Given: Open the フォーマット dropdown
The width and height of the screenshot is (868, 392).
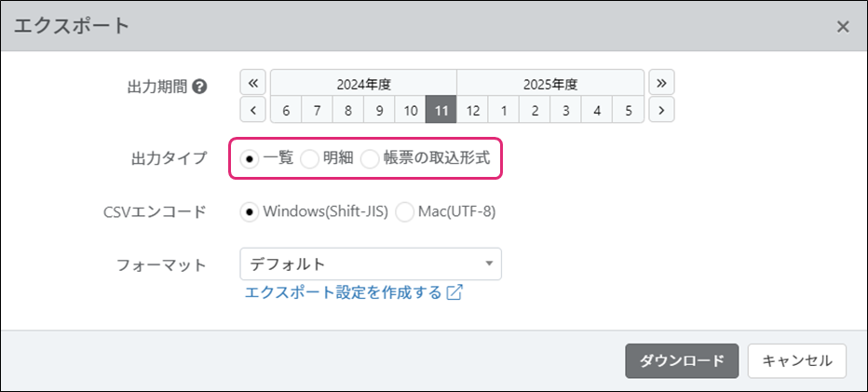Looking at the screenshot, I should coord(370,264).
